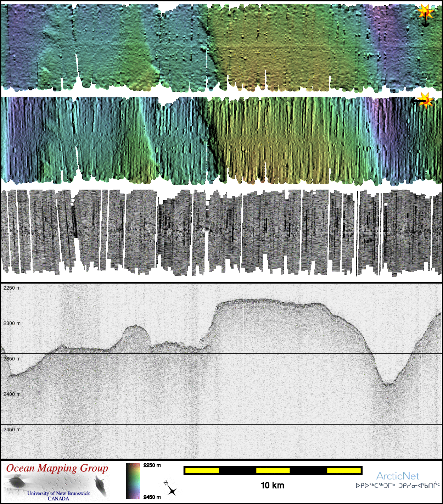Click the 10 km scale label
The image size is (443, 504).
click(x=272, y=486)
